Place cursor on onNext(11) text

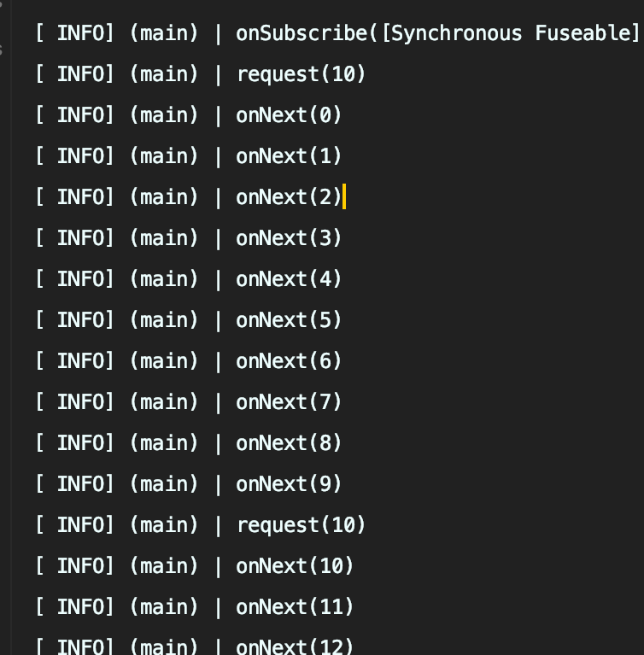point(295,607)
